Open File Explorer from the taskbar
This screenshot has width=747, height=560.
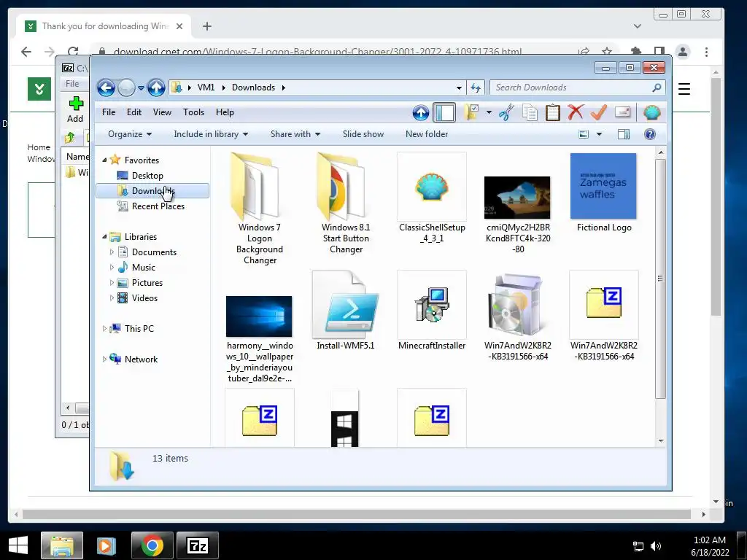(62, 545)
